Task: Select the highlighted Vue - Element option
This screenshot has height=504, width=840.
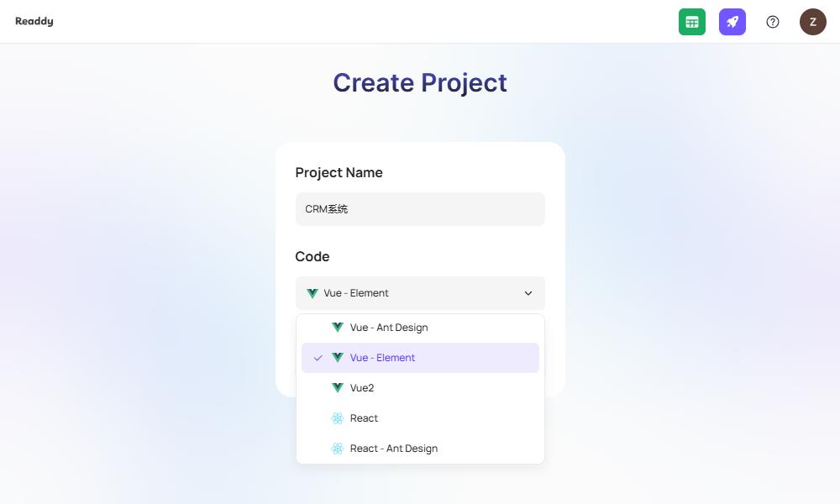Action: click(x=420, y=358)
